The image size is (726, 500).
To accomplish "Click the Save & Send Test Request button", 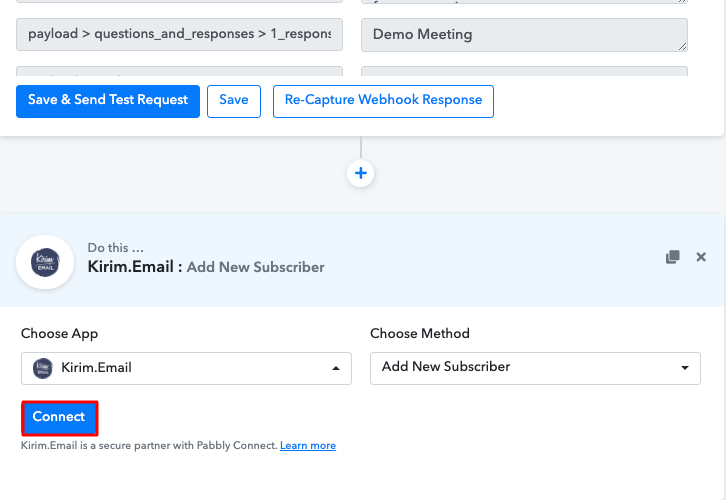I will [x=108, y=101].
